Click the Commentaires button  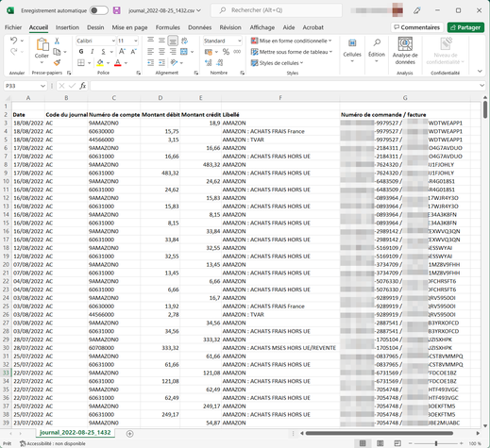coord(417,27)
